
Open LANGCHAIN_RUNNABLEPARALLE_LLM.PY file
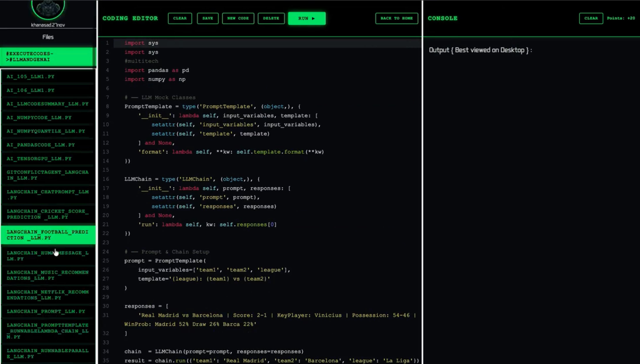click(x=48, y=354)
